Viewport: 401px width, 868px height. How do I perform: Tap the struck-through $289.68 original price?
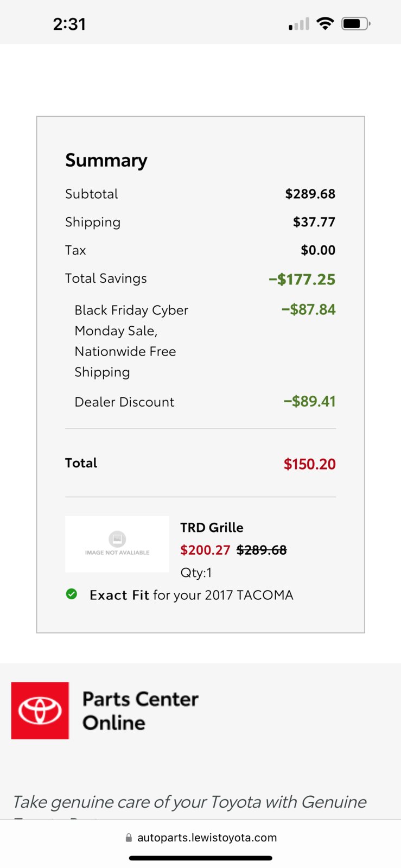coord(262,550)
